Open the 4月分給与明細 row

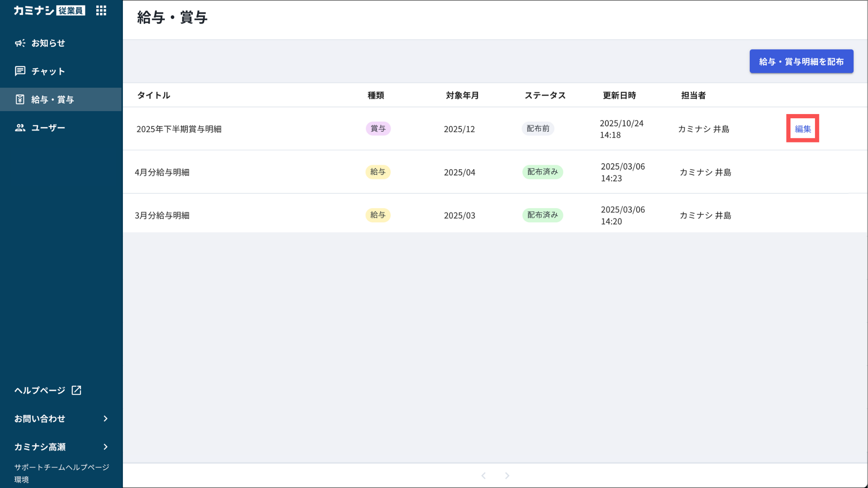(162, 172)
